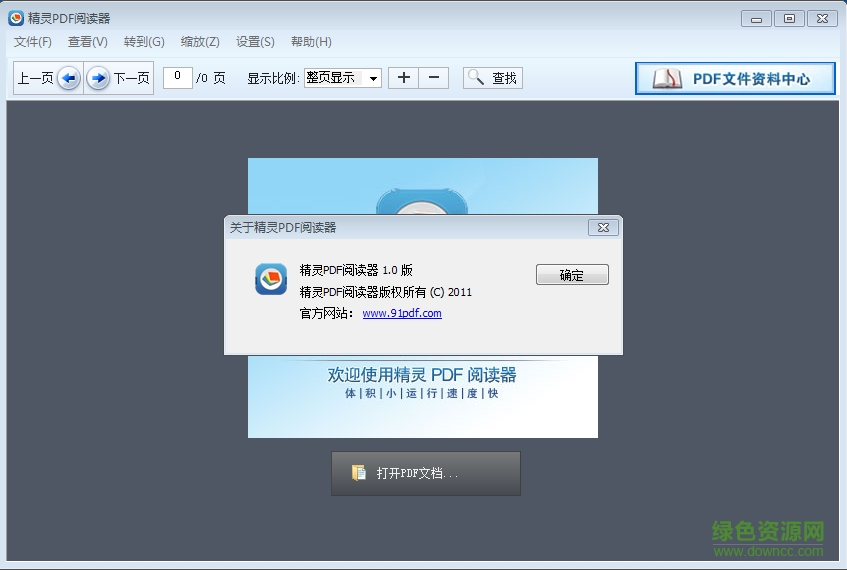The width and height of the screenshot is (847, 570).
Task: Open the 帮助(H) menu
Action: (x=311, y=42)
